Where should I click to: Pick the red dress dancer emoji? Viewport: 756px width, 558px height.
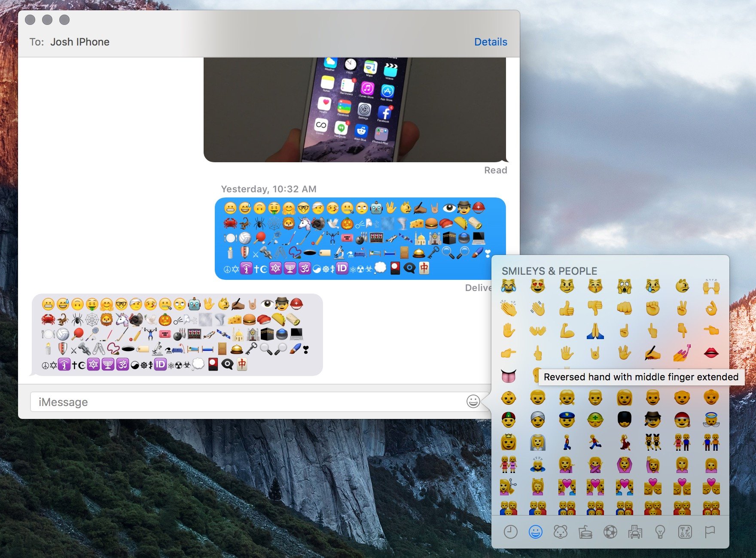pos(624,442)
